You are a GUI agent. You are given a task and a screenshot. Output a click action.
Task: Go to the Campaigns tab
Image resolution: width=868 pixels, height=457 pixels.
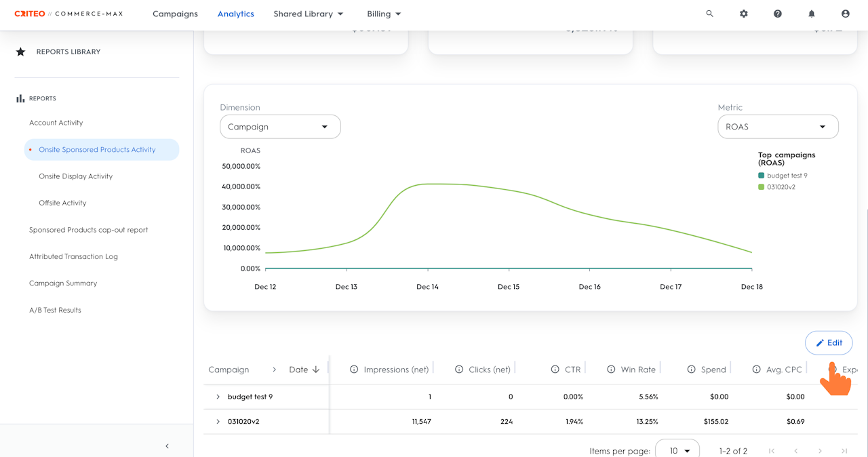click(175, 14)
